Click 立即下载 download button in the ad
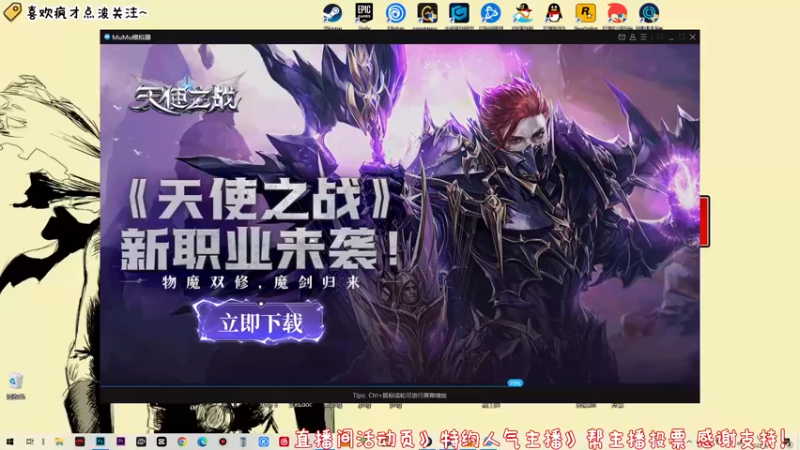 point(260,322)
